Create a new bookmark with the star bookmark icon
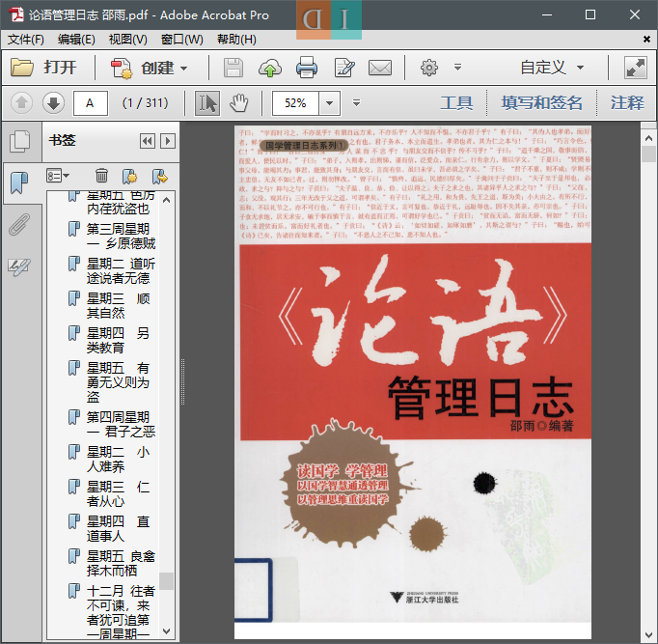The height and width of the screenshot is (644, 658). point(129,177)
